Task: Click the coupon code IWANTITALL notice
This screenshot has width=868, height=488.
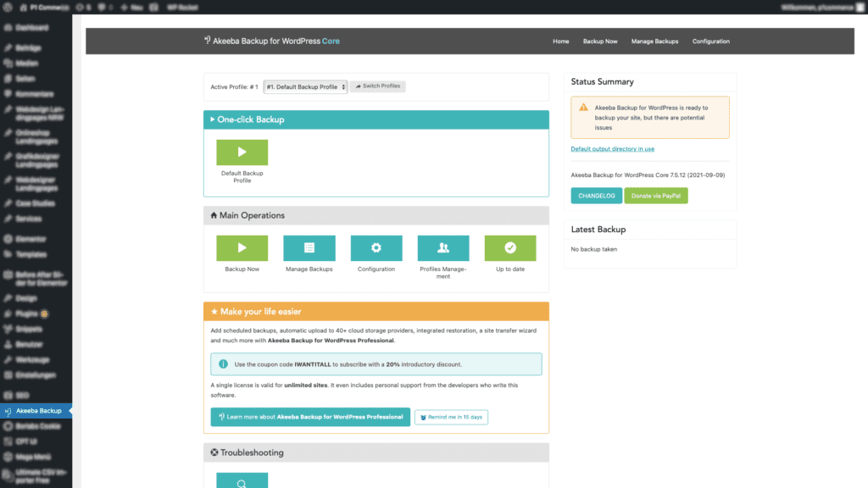Action: pyautogui.click(x=376, y=364)
